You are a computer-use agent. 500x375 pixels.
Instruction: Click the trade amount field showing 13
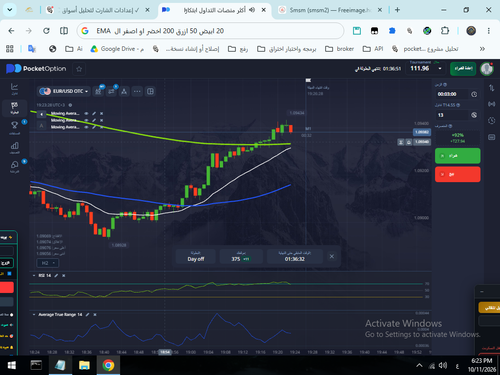pos(452,115)
